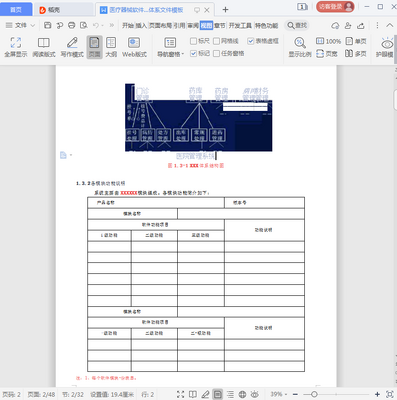This screenshot has height=400, width=397.
Task: Click the collaboration person icon
Action: point(348,25)
